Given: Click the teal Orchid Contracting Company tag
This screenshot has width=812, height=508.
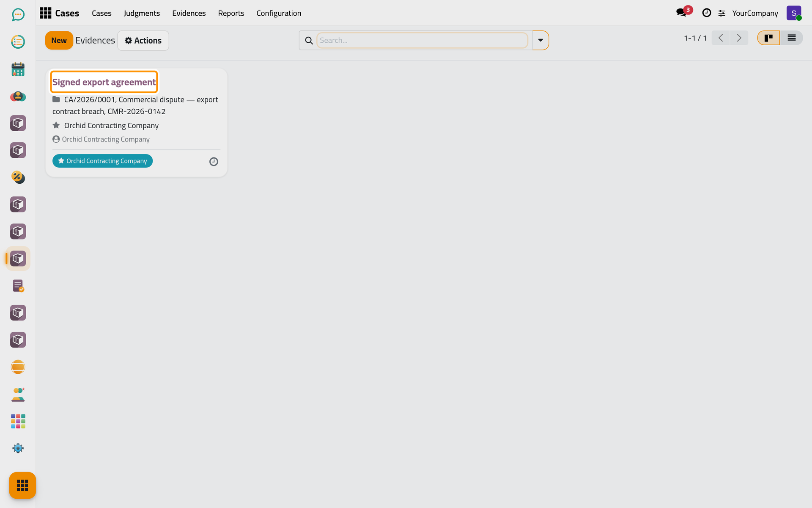Looking at the screenshot, I should [102, 161].
